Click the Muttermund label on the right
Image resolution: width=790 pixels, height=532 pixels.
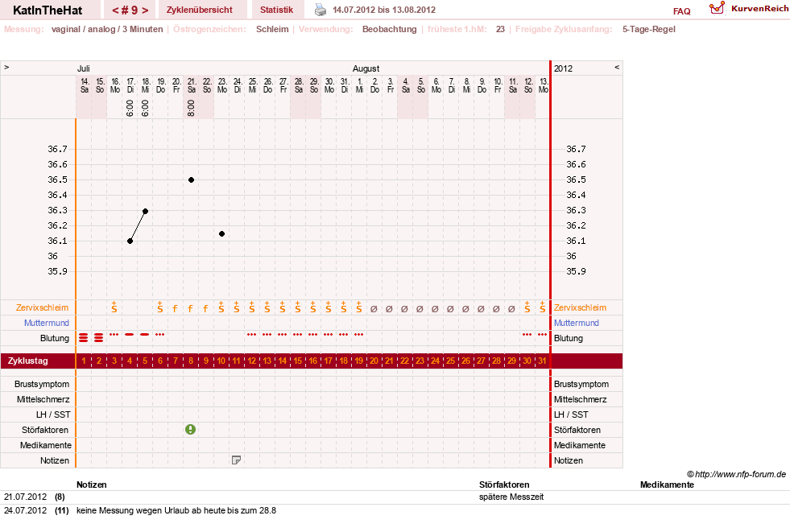click(577, 323)
